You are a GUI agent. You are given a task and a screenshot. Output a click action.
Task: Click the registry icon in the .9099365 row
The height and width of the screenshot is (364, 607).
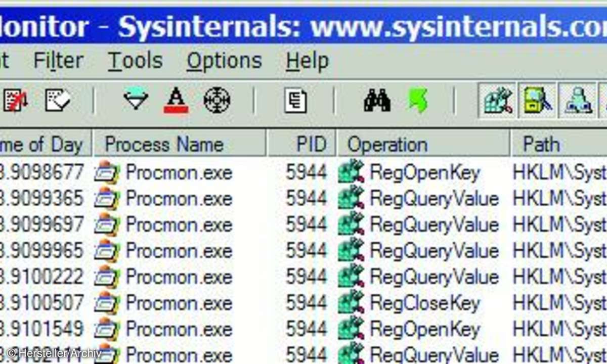pyautogui.click(x=351, y=199)
